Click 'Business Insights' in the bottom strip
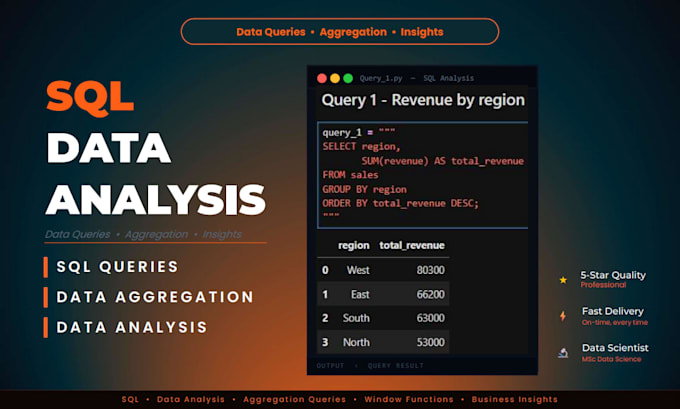 pyautogui.click(x=515, y=399)
